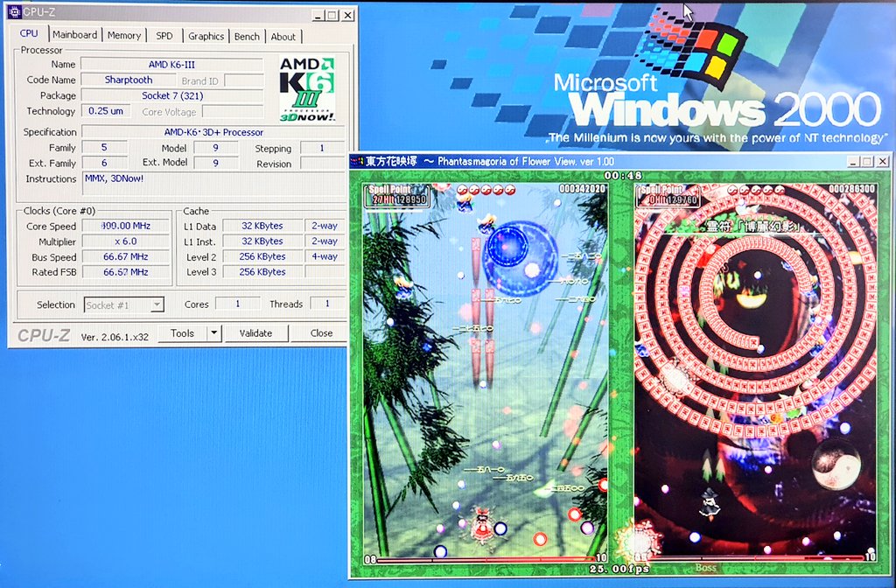Expand the Tools dropdown arrow
The width and height of the screenshot is (896, 588).
coord(213,333)
